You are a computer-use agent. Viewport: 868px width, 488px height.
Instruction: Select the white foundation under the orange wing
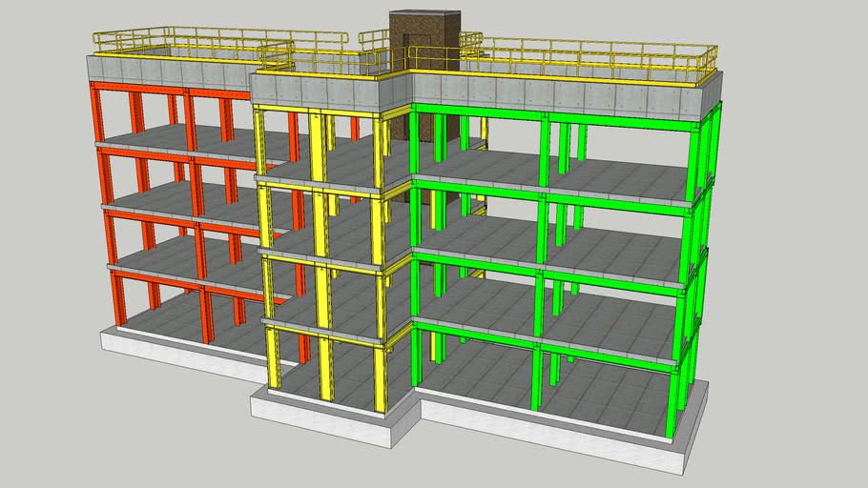click(x=172, y=350)
